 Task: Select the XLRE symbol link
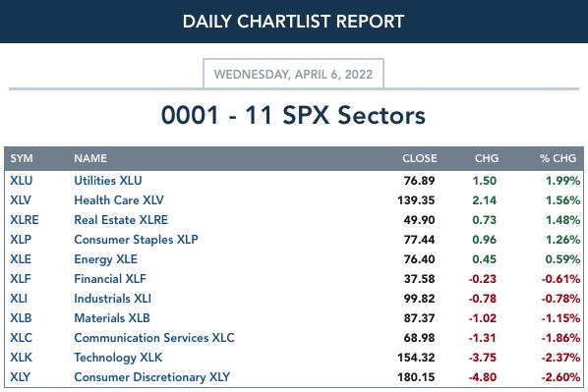(x=25, y=220)
